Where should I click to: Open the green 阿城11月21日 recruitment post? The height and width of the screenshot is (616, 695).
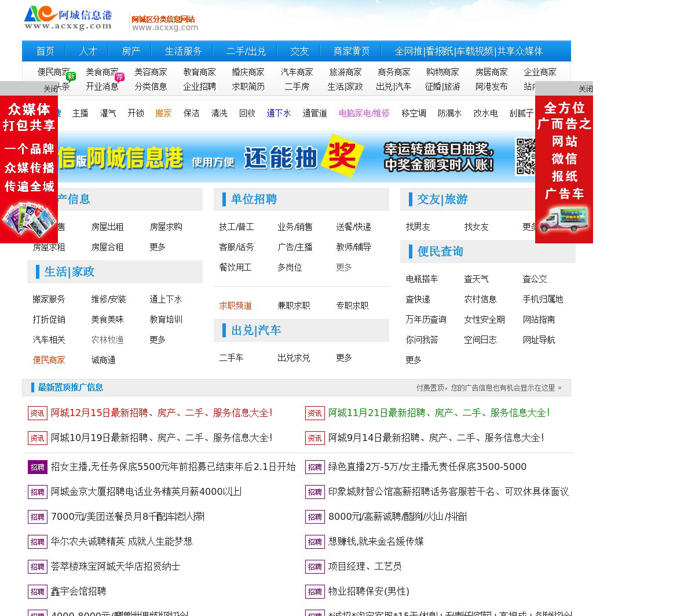(x=438, y=413)
